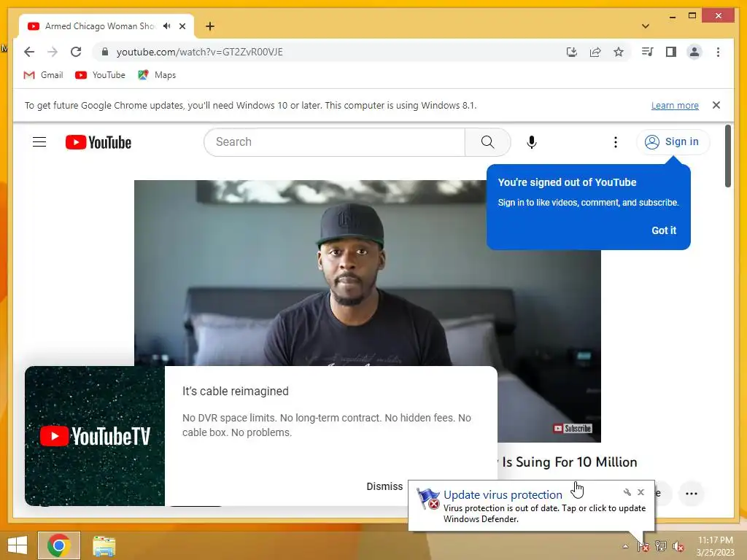Click the Subscribe watermark on video
This screenshot has height=560, width=747.
pos(572,429)
